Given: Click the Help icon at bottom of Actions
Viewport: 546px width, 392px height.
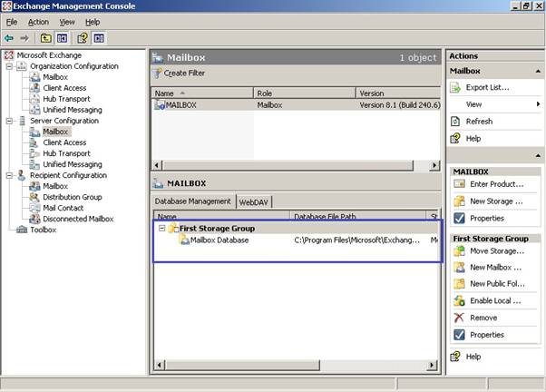Looking at the screenshot, I should pos(455,357).
